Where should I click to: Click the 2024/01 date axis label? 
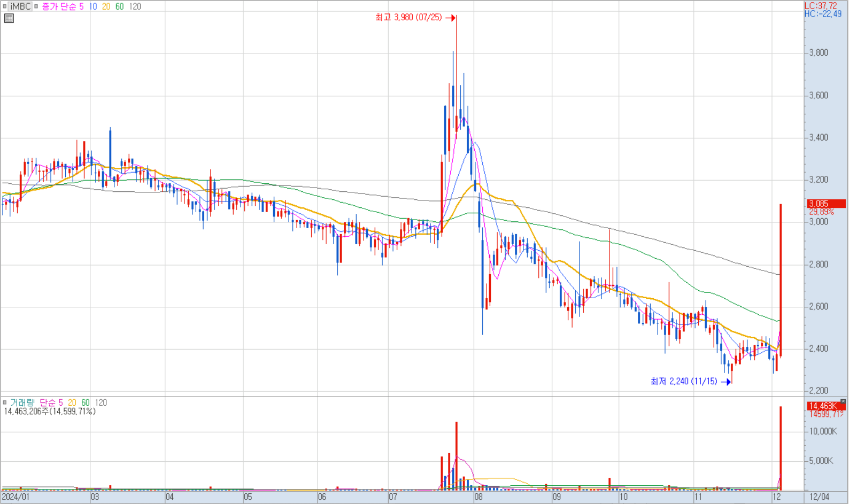[x=16, y=497]
